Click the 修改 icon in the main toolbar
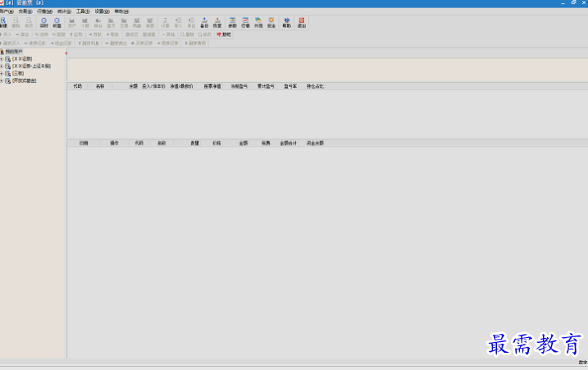This screenshot has height=370, width=588. point(29,22)
